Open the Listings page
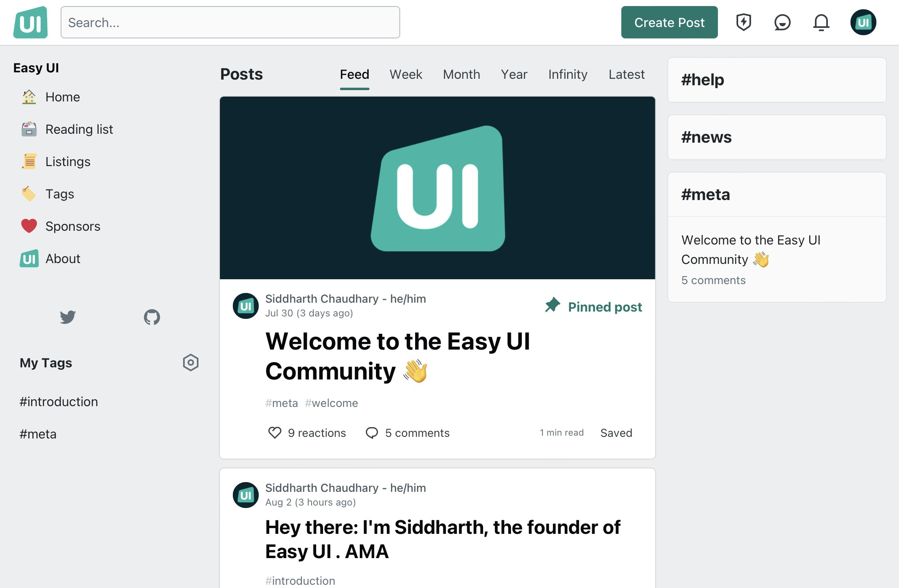Image resolution: width=899 pixels, height=588 pixels. click(x=68, y=162)
